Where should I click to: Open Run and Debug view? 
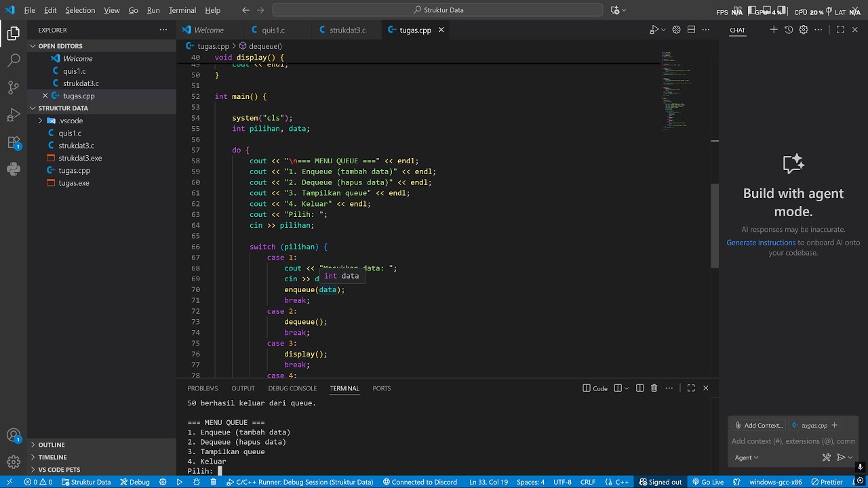[x=14, y=115]
